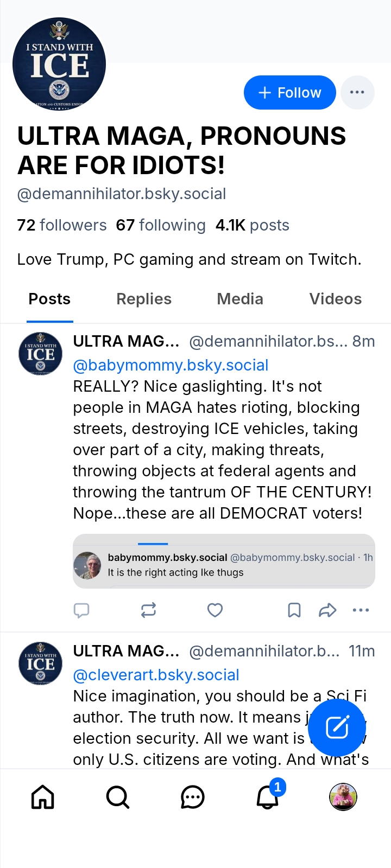Like the first post with heart icon
The image size is (391, 868).
[x=215, y=610]
